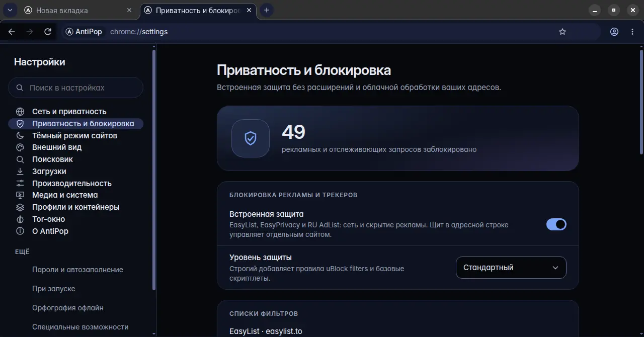Bookmark this page with the star icon
644x337 pixels.
(562, 32)
